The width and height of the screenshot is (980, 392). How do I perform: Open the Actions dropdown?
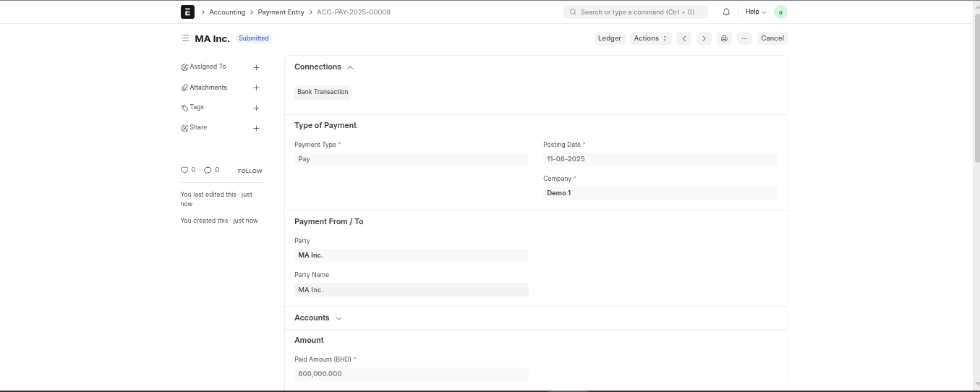(650, 38)
